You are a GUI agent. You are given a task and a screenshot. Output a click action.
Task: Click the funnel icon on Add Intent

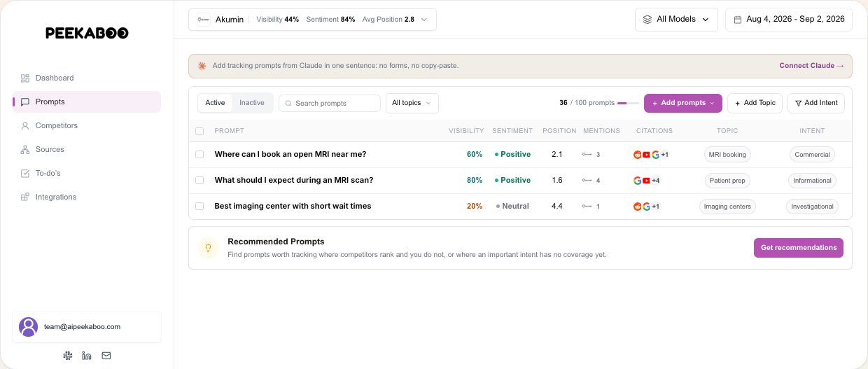[x=797, y=103]
